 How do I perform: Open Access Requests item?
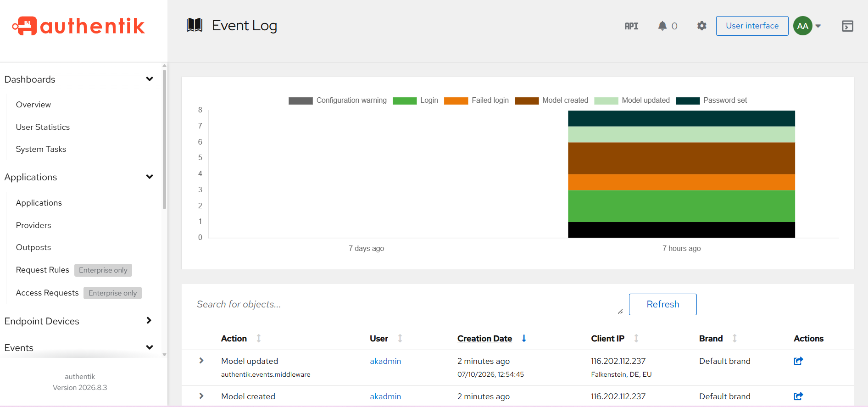47,293
